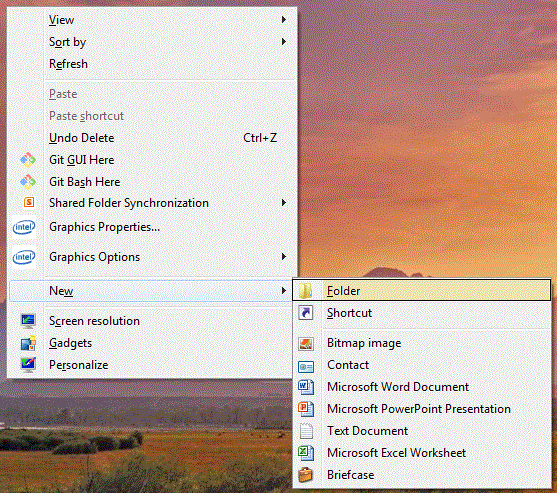The width and height of the screenshot is (557, 493).
Task: Click the arrow next to New
Action: tap(283, 291)
